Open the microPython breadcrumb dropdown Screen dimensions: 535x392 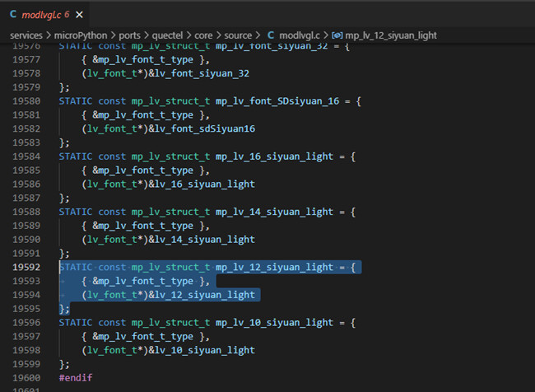[x=81, y=35]
